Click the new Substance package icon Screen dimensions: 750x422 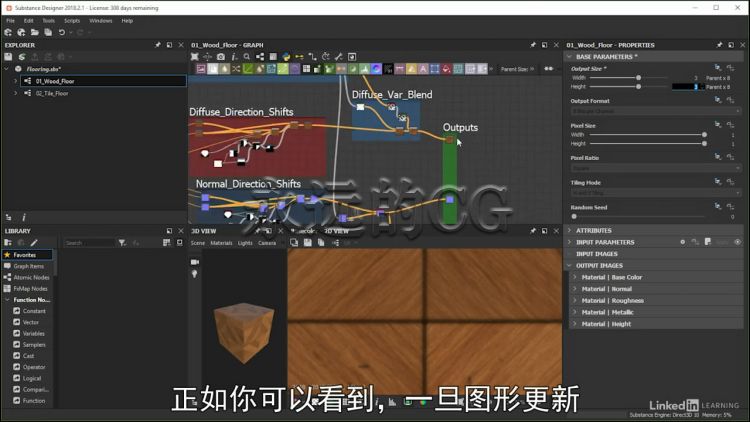pyautogui.click(x=8, y=32)
